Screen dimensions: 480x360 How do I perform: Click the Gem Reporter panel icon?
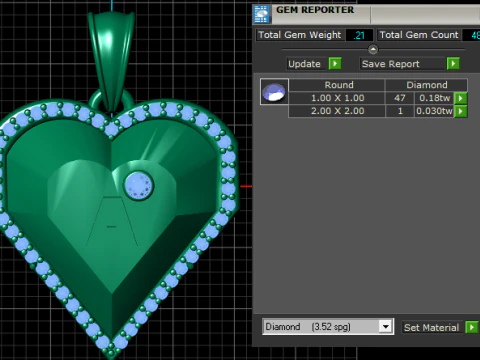pyautogui.click(x=262, y=14)
